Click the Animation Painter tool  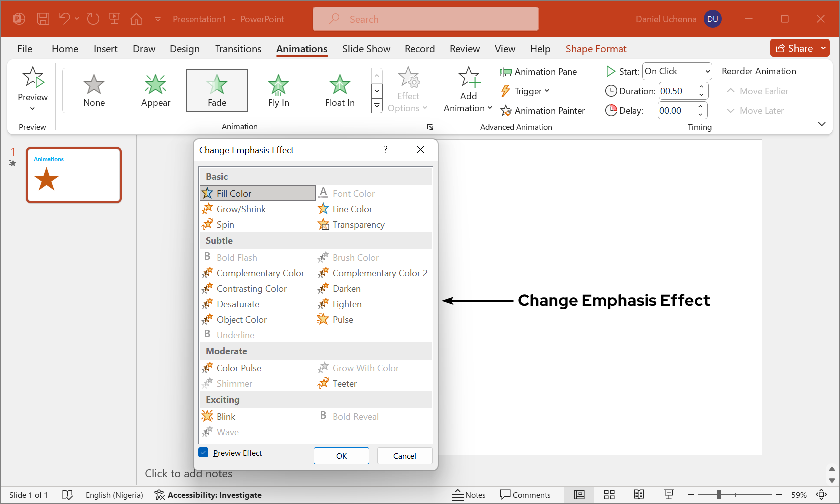(x=543, y=111)
